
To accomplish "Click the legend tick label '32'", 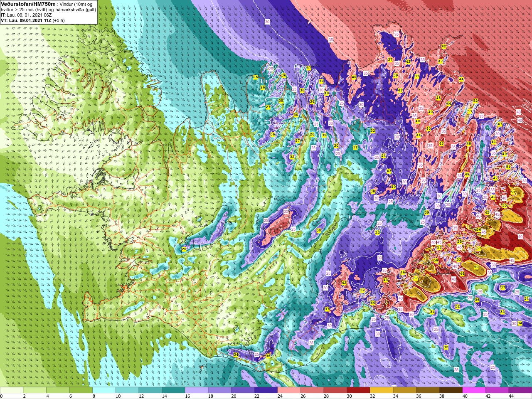I will pos(372,396).
